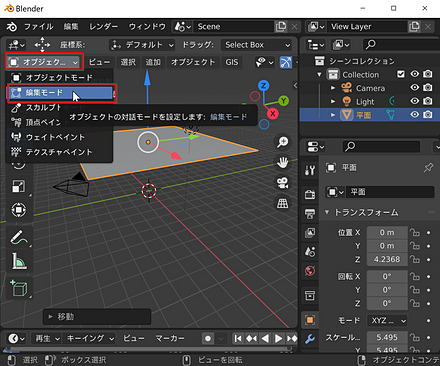Screen dimensions: 440x366
Task: Toggle Collection exclude checkbox in outliner
Action: point(401,74)
